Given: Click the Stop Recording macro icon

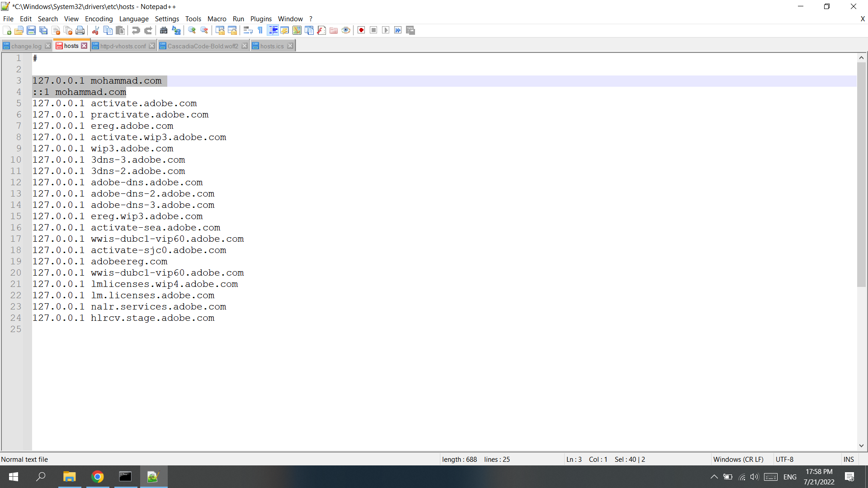Looking at the screenshot, I should tap(373, 30).
